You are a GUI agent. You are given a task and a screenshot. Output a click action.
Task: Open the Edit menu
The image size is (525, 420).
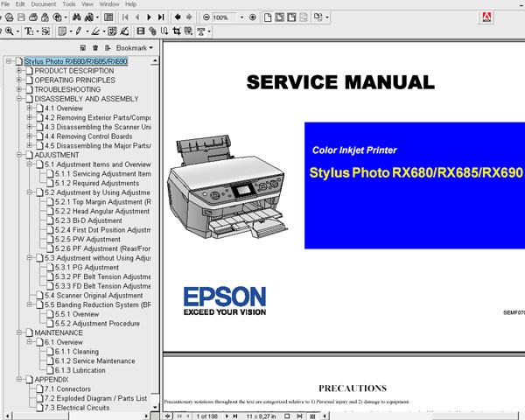tap(20, 4)
